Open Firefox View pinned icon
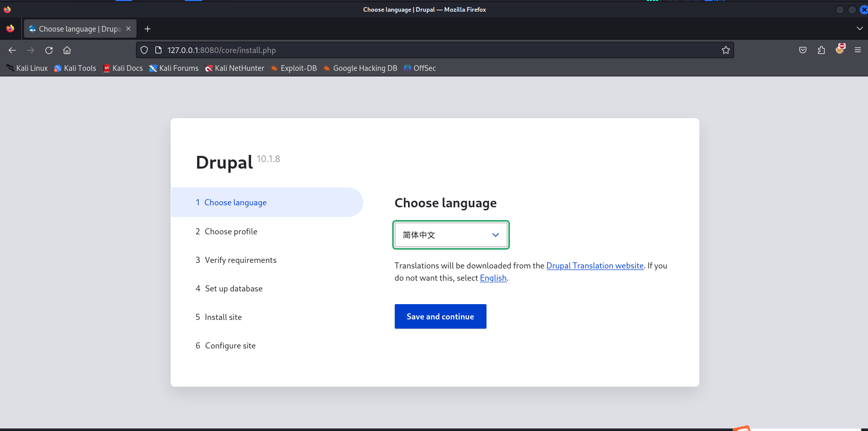Viewport: 868px width, 431px height. pyautogui.click(x=10, y=29)
